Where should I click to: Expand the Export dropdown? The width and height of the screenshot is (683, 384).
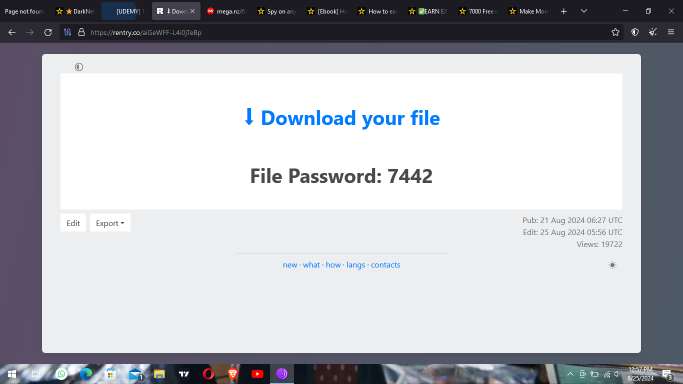point(110,223)
